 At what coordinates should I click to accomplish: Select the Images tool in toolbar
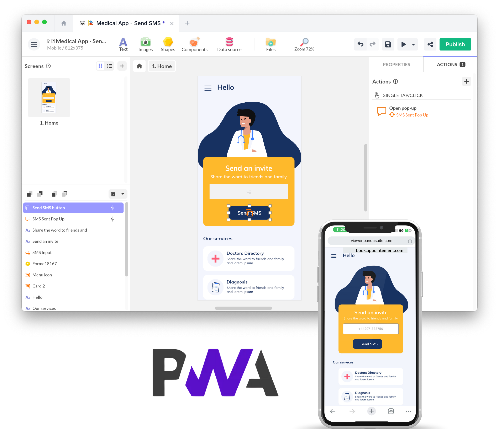[145, 44]
